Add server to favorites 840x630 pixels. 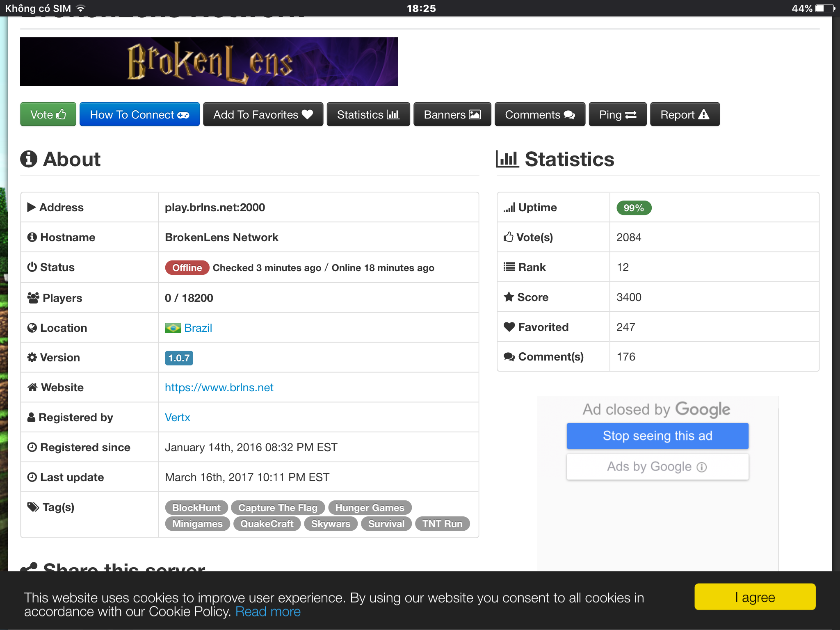(x=263, y=114)
